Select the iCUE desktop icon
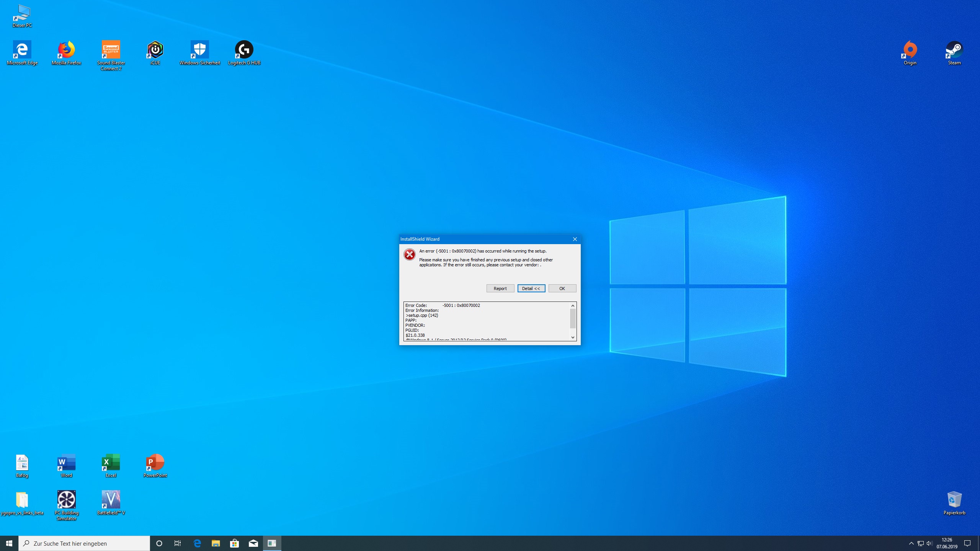The image size is (980, 551). [155, 50]
